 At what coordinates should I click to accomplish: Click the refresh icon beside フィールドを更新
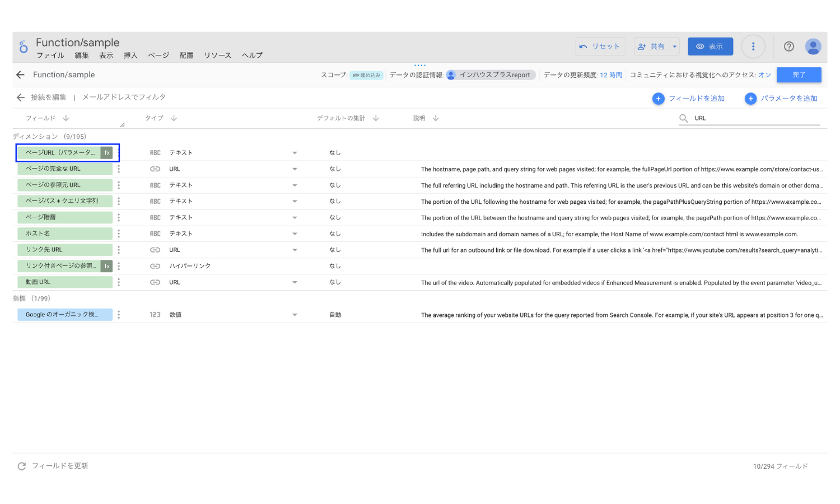click(21, 465)
